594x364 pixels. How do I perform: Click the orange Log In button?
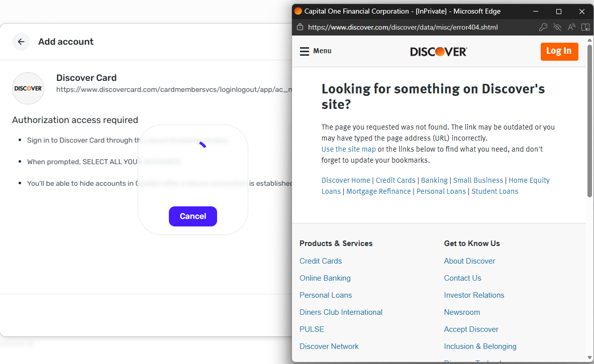[559, 51]
